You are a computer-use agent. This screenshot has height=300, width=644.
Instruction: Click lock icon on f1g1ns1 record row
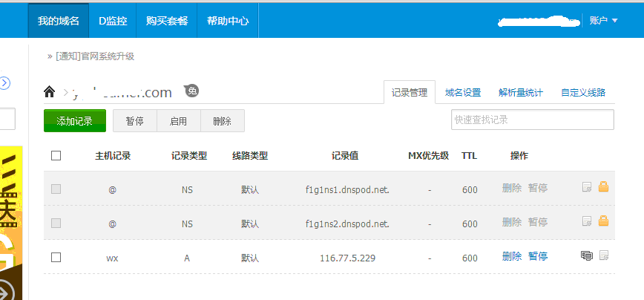coord(603,187)
